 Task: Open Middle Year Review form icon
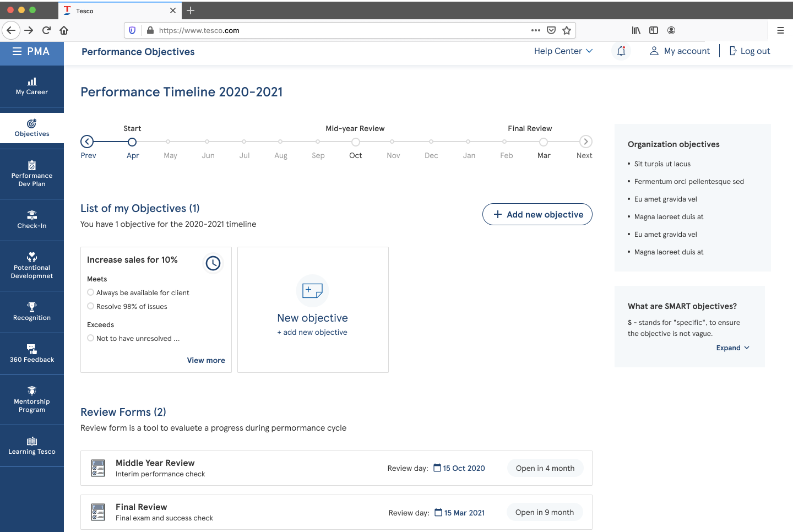pos(98,468)
